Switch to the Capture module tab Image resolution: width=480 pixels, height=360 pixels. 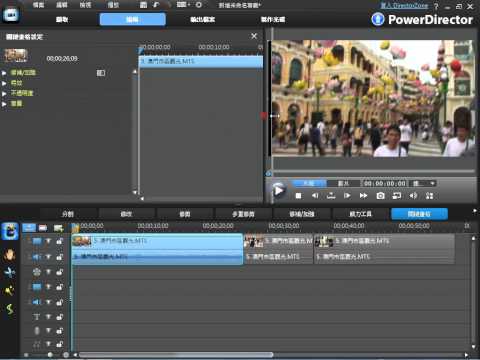click(62, 19)
